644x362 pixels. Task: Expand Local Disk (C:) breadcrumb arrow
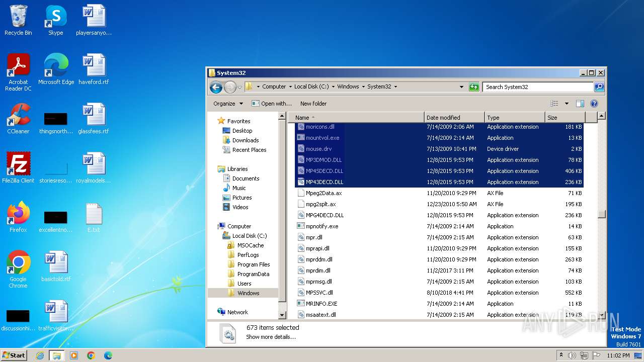(x=333, y=86)
